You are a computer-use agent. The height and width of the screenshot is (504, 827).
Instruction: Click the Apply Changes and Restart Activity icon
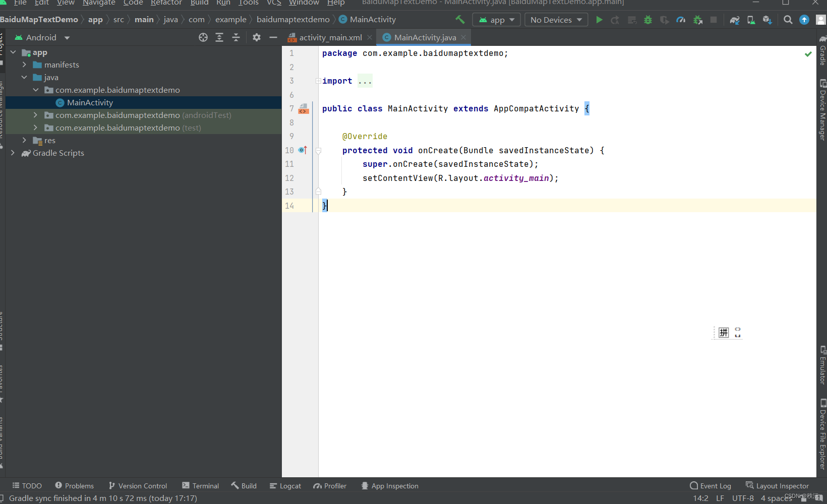(x=615, y=20)
